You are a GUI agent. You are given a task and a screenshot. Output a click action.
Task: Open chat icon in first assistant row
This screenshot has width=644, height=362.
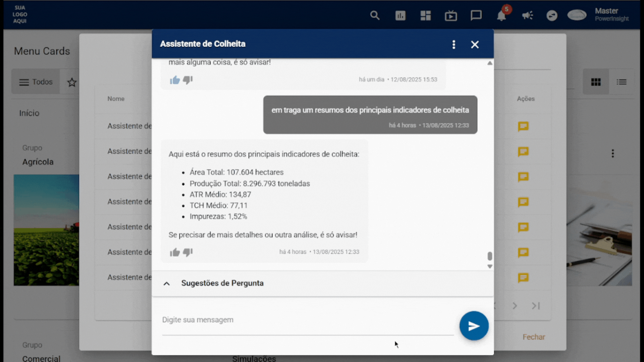click(x=523, y=126)
